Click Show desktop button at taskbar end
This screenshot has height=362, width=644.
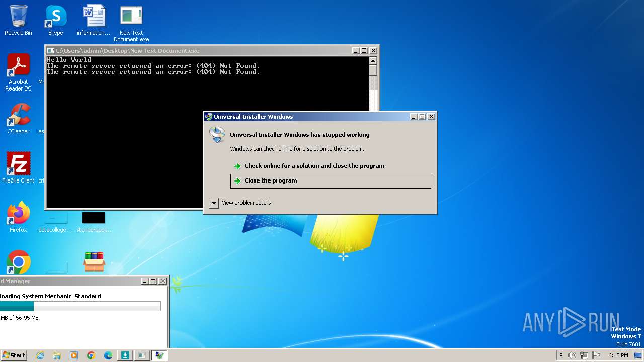point(638,355)
